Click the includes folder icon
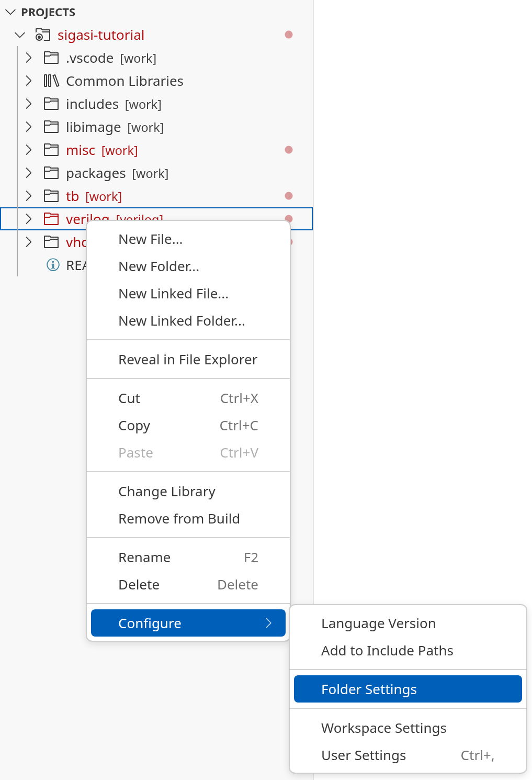 tap(51, 104)
